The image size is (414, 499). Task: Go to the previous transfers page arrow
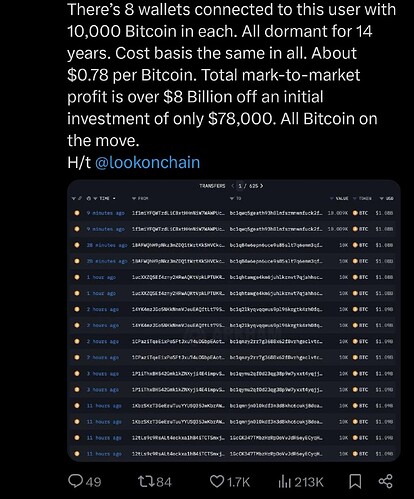pos(233,186)
